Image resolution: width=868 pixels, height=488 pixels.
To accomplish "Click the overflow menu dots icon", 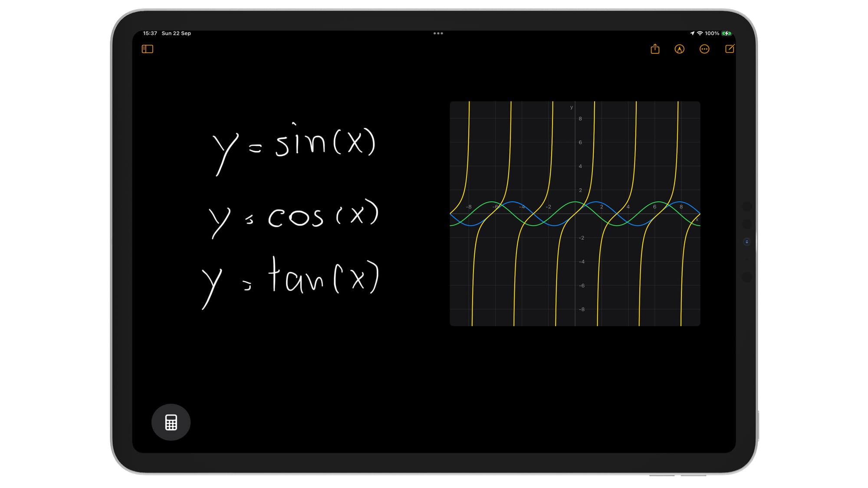I will click(704, 49).
